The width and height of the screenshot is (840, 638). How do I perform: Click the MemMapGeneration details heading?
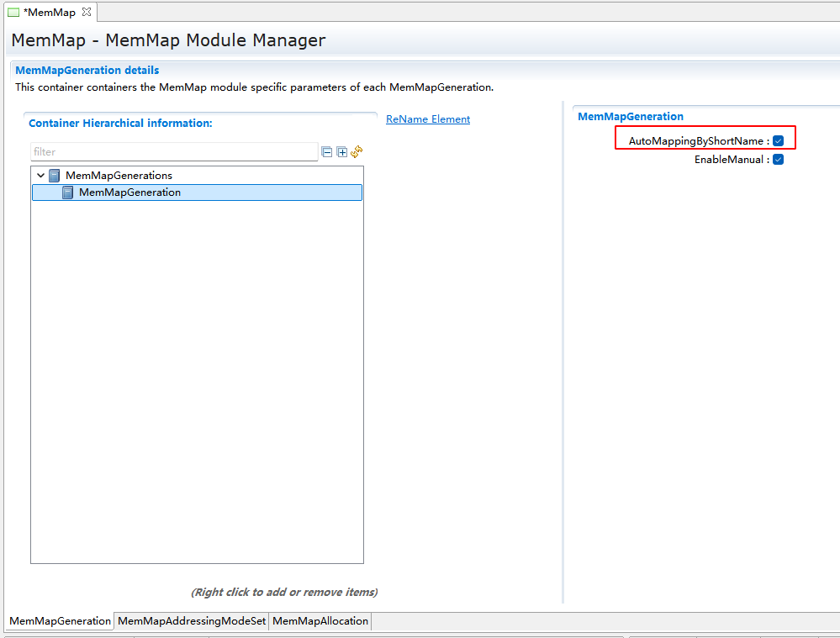click(x=87, y=71)
